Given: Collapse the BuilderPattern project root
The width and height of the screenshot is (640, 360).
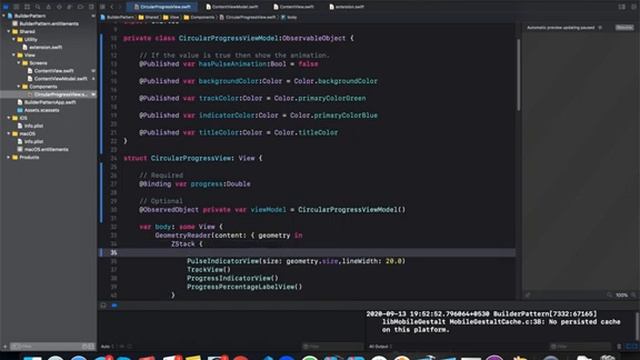Looking at the screenshot, I should (x=4, y=16).
